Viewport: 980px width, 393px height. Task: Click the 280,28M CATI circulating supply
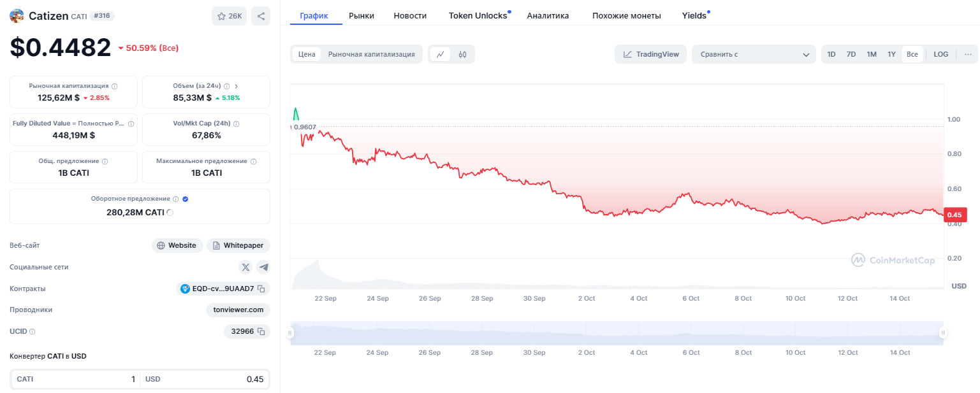[x=135, y=213]
